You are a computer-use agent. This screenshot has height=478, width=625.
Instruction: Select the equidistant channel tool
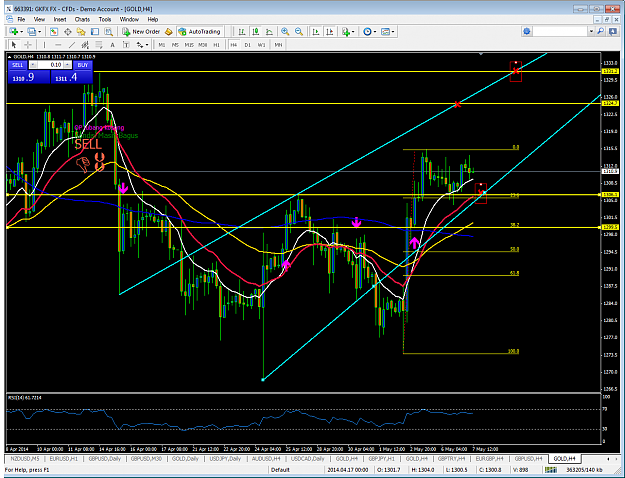tap(85, 45)
